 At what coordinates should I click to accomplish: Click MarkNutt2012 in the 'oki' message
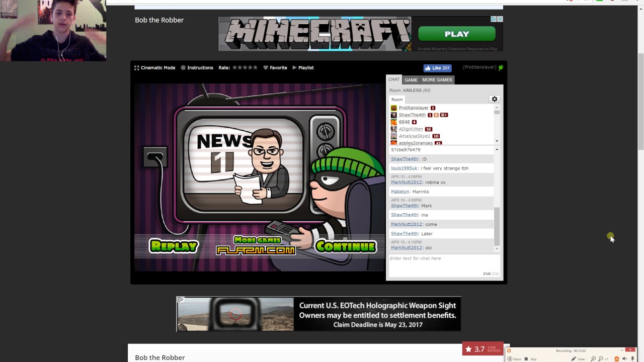click(407, 247)
